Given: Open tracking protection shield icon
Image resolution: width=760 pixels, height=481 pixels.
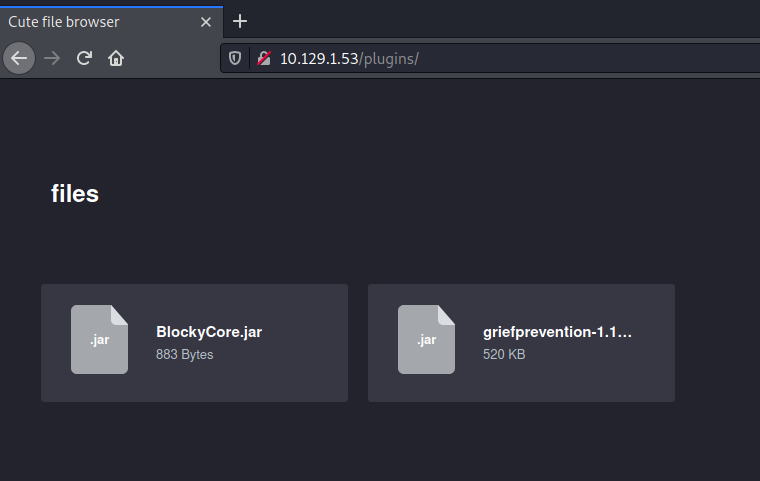Looking at the screenshot, I should pos(235,59).
